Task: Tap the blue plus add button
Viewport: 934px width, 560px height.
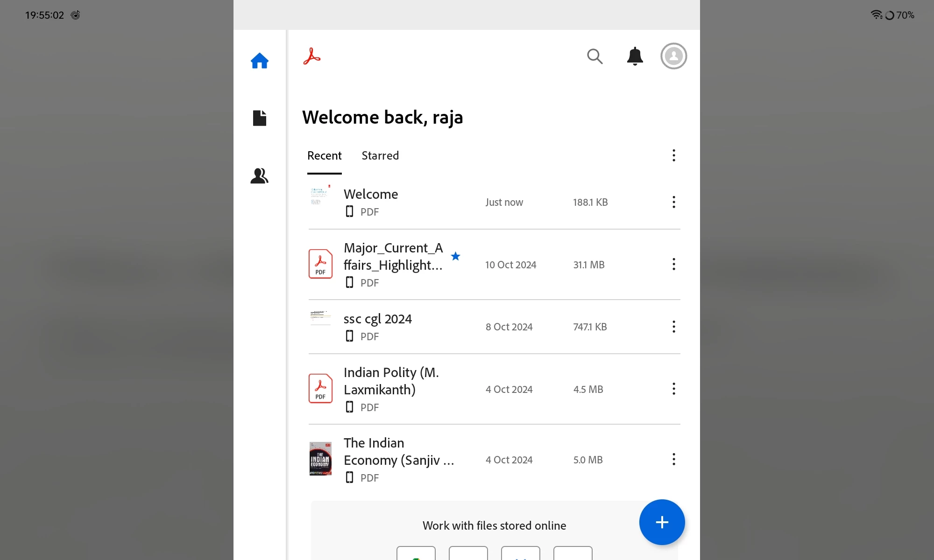Action: pos(662,522)
